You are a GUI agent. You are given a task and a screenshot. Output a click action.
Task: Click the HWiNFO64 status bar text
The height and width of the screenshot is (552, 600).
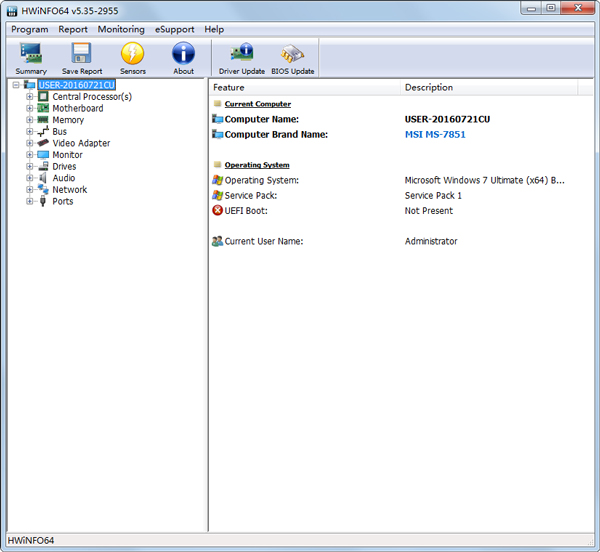[31, 540]
